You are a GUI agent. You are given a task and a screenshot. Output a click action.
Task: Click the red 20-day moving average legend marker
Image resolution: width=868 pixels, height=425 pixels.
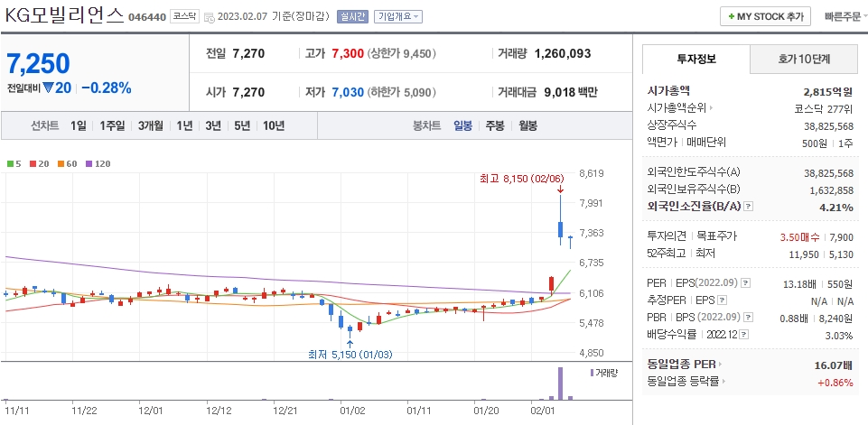click(33, 164)
